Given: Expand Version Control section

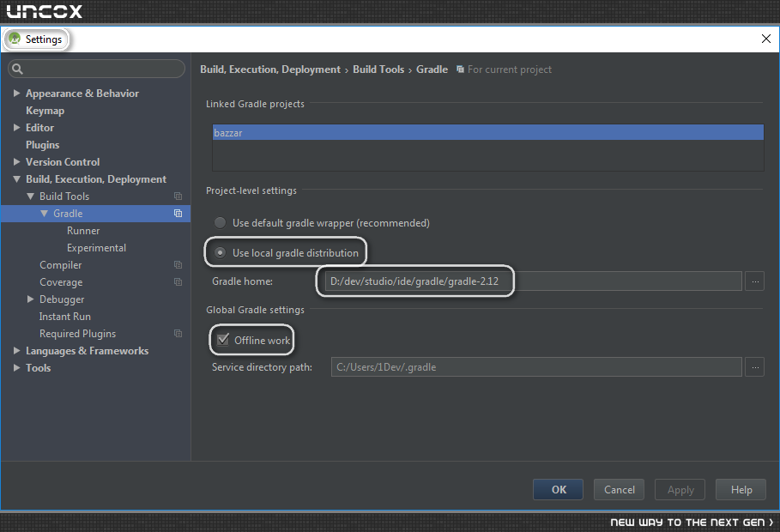Looking at the screenshot, I should [16, 161].
